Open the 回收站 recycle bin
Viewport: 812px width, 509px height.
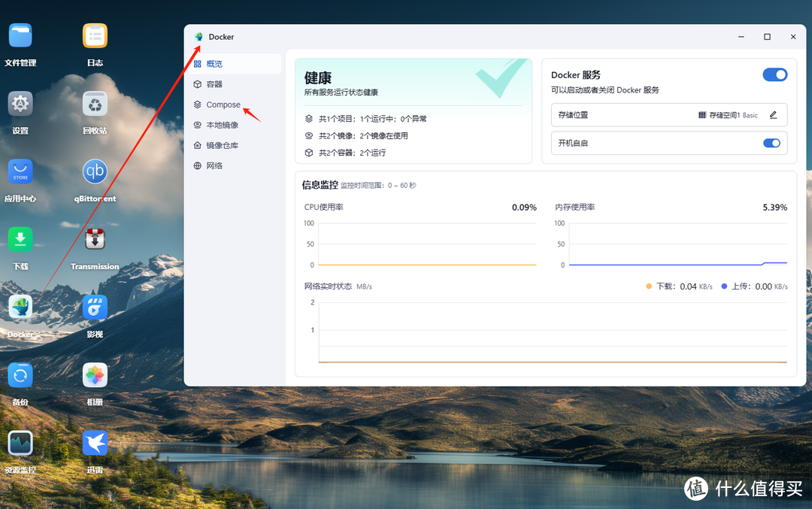point(95,104)
